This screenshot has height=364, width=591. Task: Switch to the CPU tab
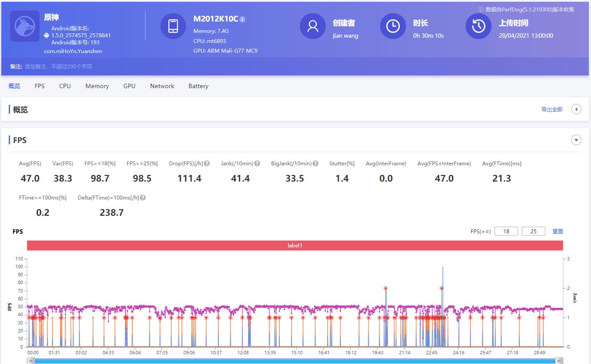click(x=65, y=86)
